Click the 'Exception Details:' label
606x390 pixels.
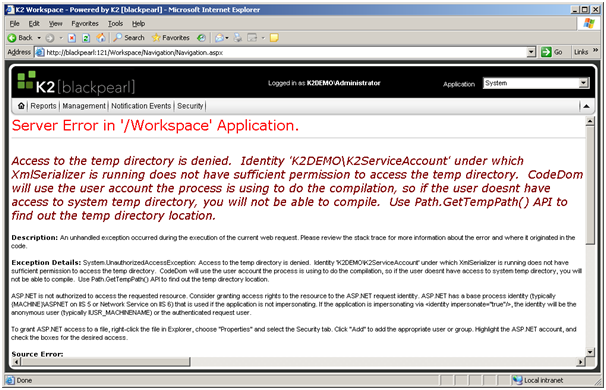(x=46, y=262)
